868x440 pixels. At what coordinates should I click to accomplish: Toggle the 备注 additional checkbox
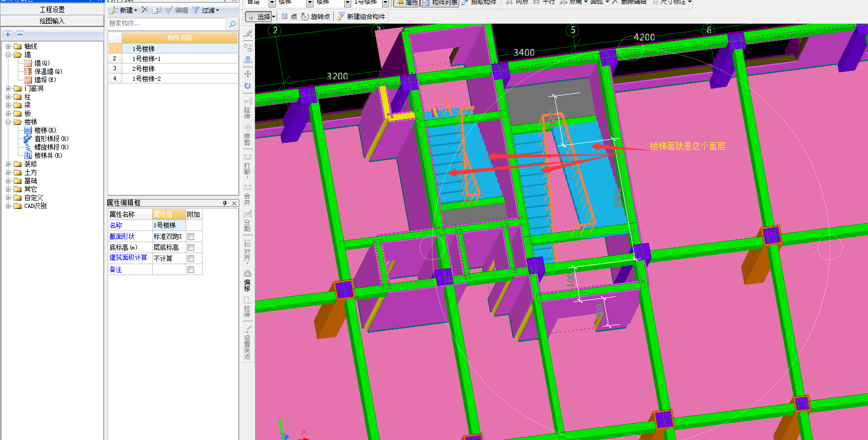(x=191, y=270)
